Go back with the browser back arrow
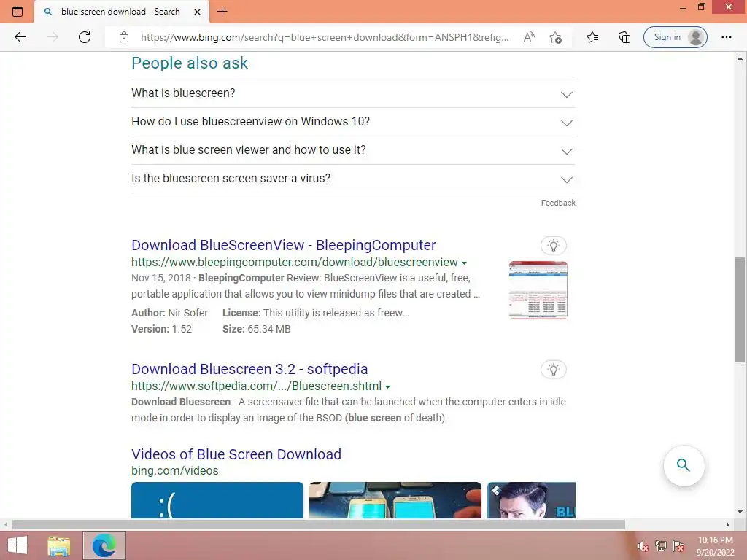Image resolution: width=747 pixels, height=560 pixels. pyautogui.click(x=20, y=37)
